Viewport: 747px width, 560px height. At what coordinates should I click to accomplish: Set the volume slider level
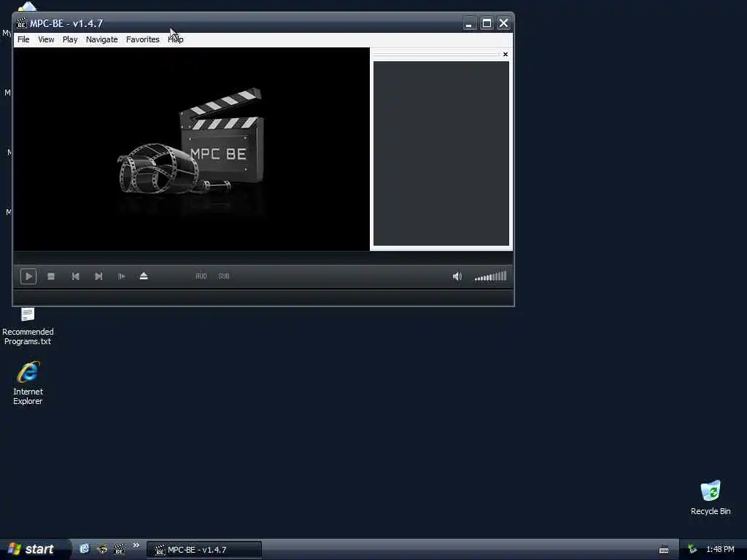point(491,276)
